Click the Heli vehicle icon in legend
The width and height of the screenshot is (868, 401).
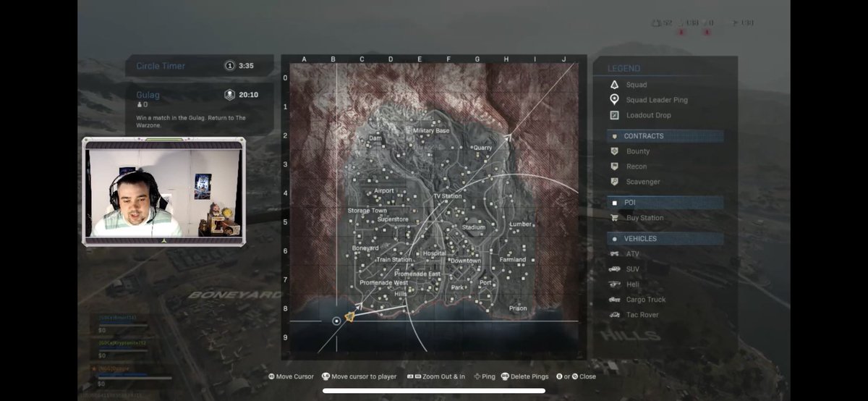click(615, 284)
